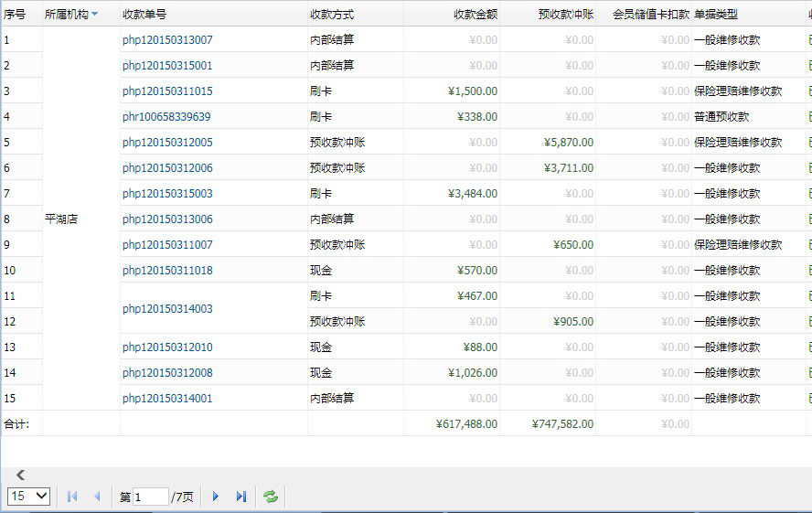Sort by 收款方式 column header
The height and width of the screenshot is (513, 812).
pos(331,15)
